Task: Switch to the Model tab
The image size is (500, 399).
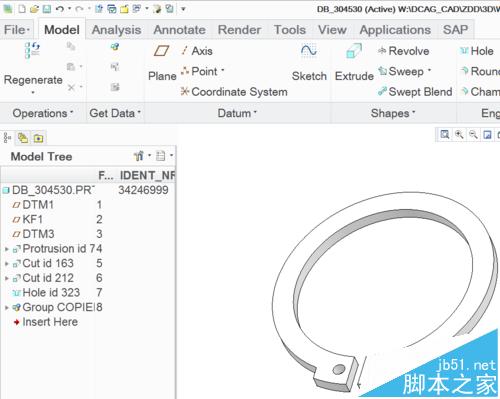Action: click(62, 30)
